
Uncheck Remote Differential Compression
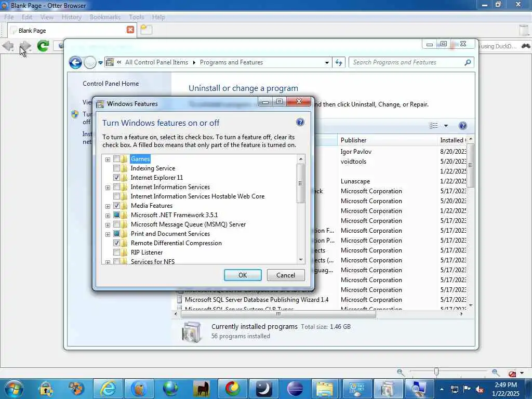pyautogui.click(x=116, y=243)
